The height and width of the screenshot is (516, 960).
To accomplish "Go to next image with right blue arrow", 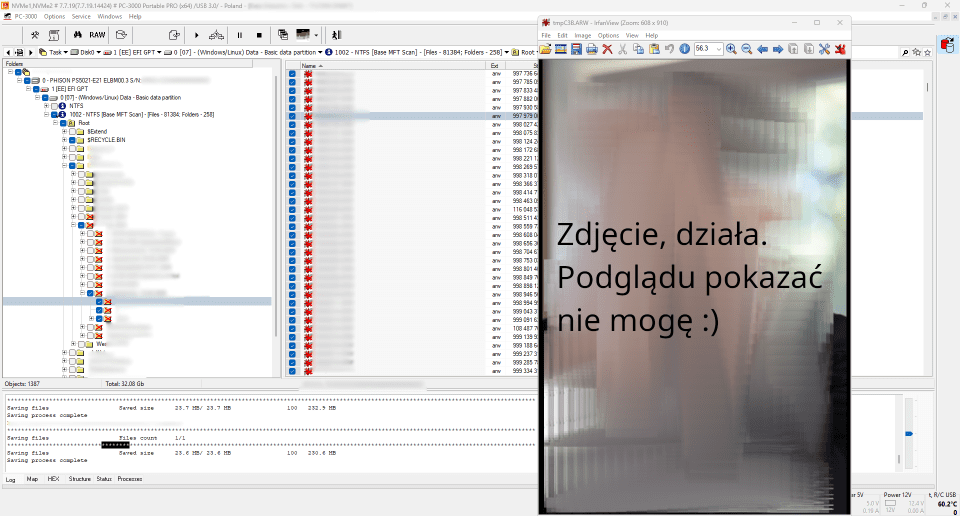I will pyautogui.click(x=778, y=49).
